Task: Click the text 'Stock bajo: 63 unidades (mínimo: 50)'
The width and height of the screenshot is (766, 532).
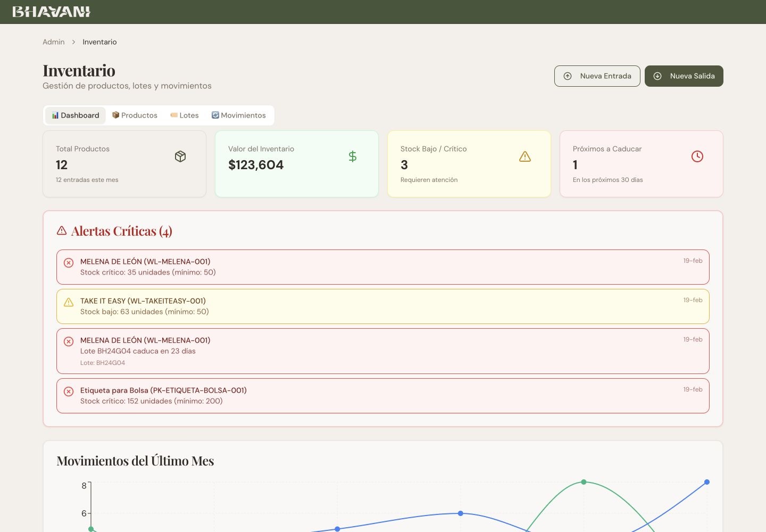Action: point(145,312)
